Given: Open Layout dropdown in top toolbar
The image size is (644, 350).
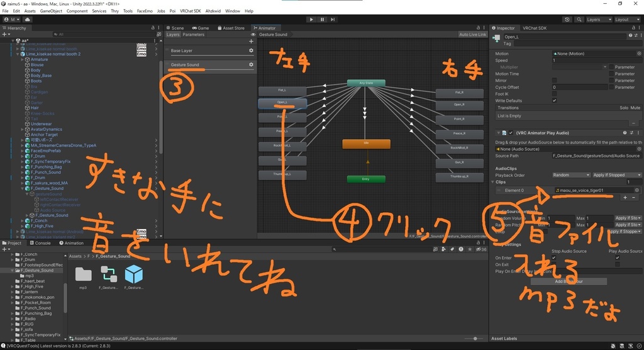Looking at the screenshot, I should (x=627, y=20).
